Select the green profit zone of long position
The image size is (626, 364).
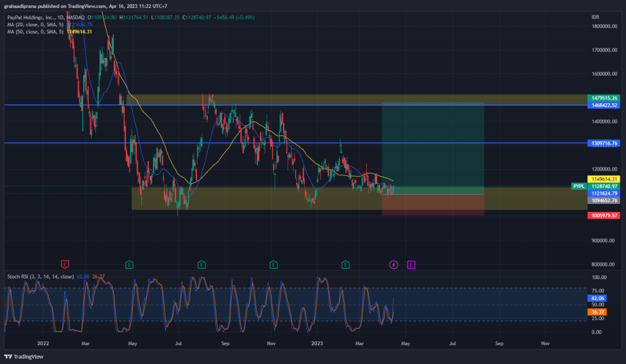click(433, 148)
